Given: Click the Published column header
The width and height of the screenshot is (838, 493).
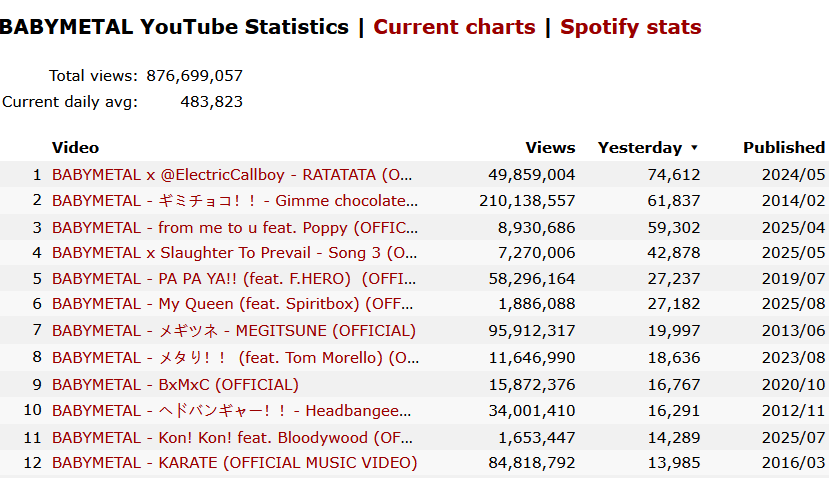Looking at the screenshot, I should 783,147.
